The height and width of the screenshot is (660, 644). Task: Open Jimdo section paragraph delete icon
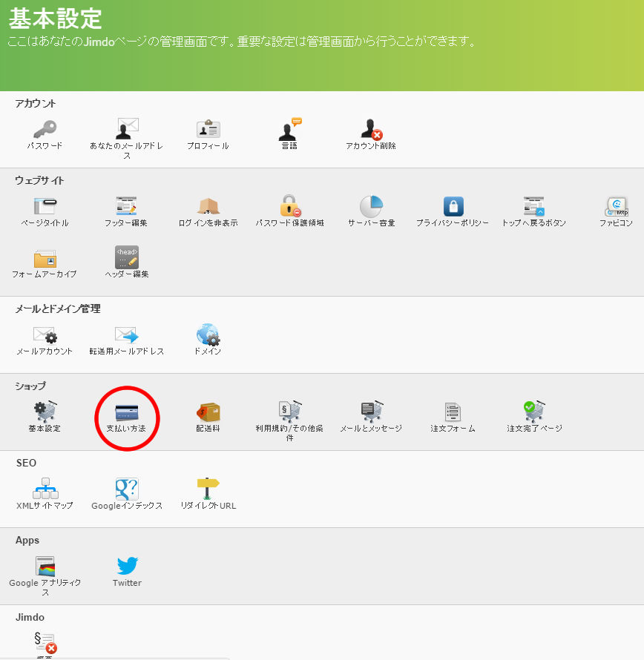coord(45,643)
